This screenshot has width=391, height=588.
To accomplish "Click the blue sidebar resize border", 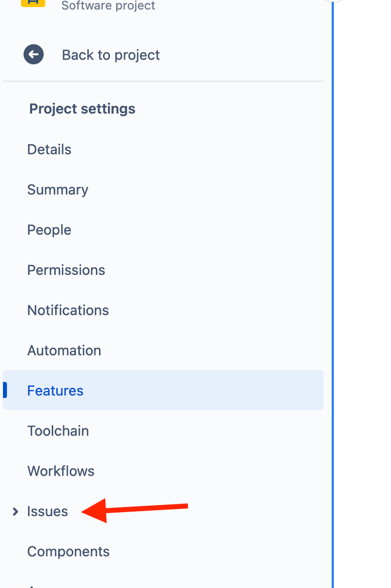I will [x=333, y=294].
